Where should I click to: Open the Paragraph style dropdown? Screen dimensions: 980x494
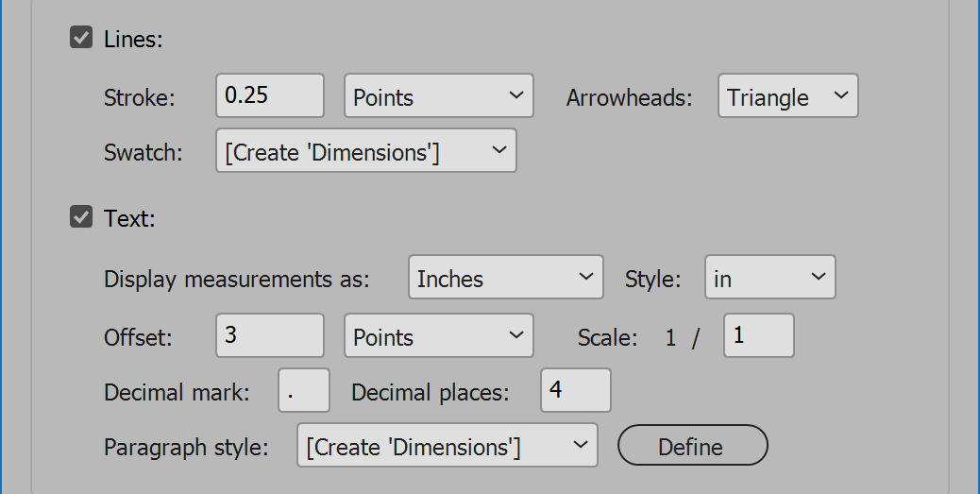pos(448,445)
